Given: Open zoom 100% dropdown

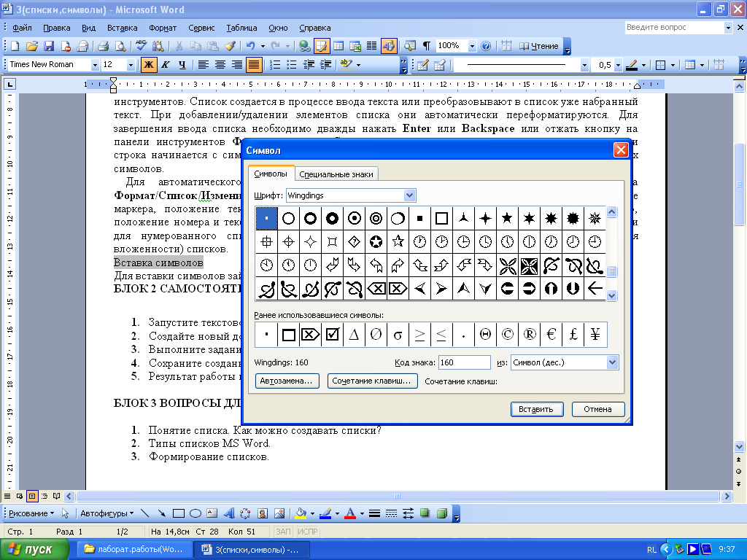Looking at the screenshot, I should coord(472,46).
